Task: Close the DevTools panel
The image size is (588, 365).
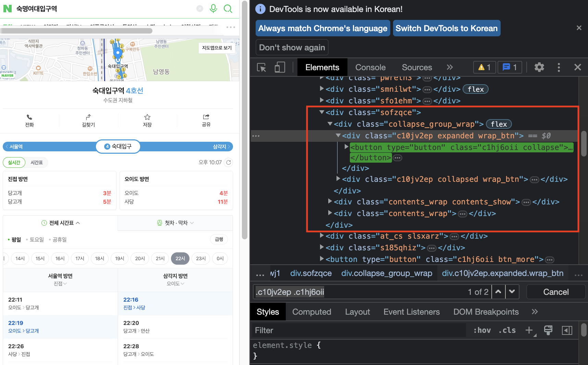Action: [x=578, y=67]
